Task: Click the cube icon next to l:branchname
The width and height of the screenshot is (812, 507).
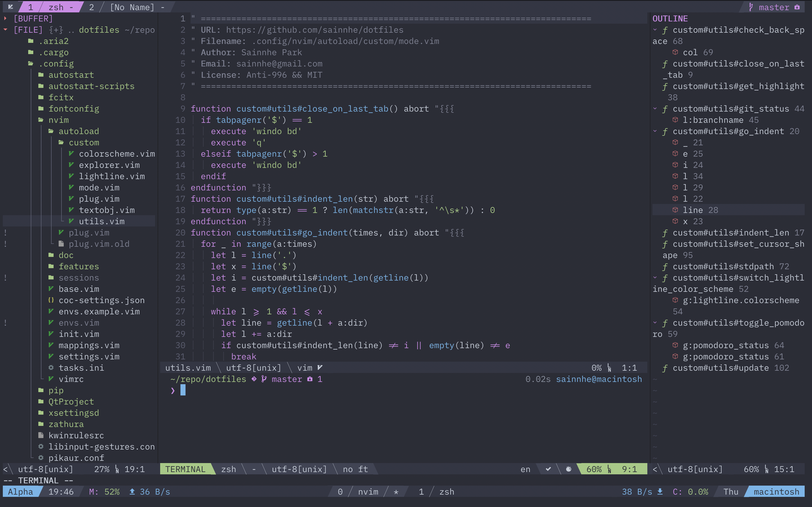Action: tap(675, 120)
